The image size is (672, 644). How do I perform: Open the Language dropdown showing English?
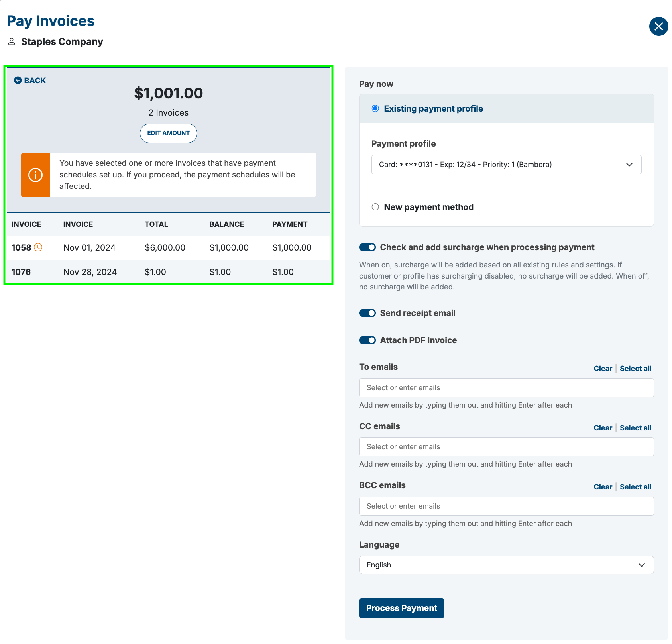coord(506,565)
